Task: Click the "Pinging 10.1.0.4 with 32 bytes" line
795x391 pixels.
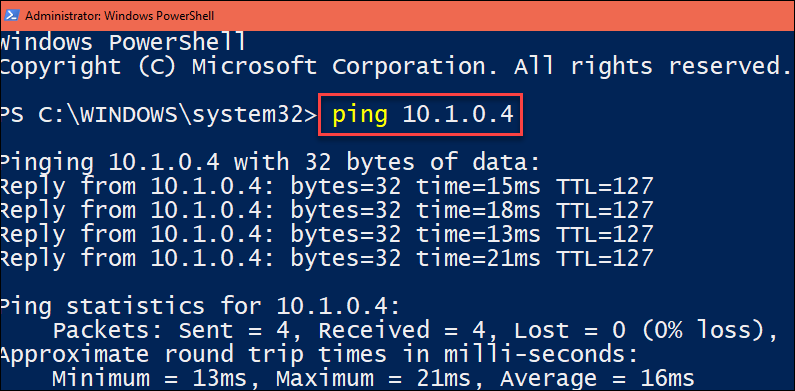Action: click(269, 164)
